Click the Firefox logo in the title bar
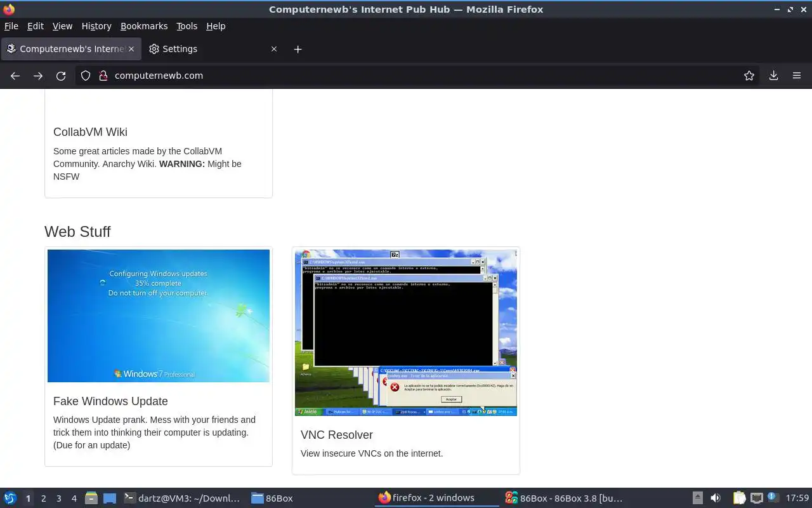The image size is (812, 508). click(x=9, y=9)
